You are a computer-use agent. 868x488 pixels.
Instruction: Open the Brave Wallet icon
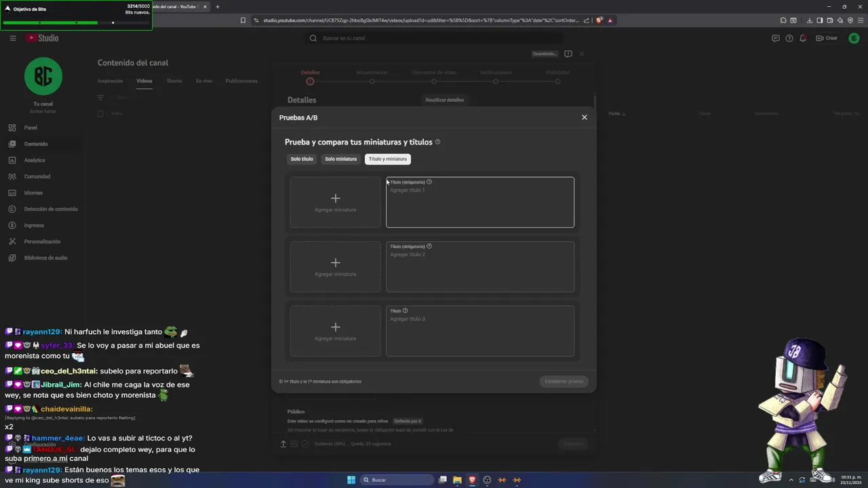click(830, 20)
